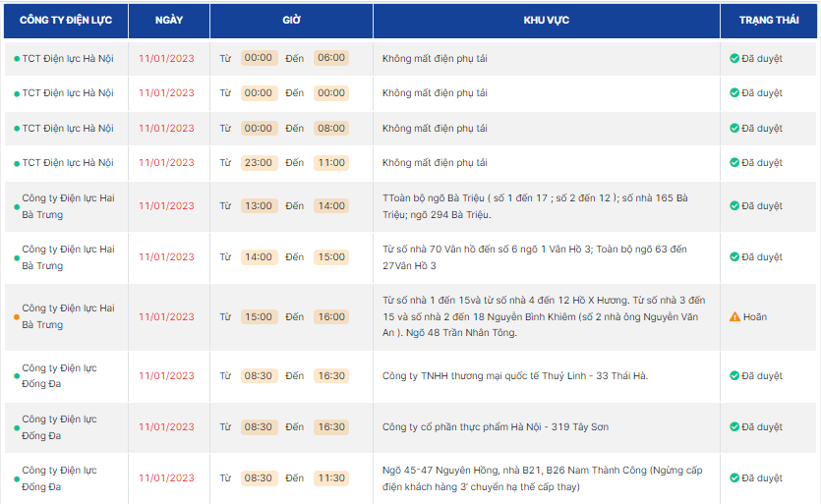
Task: Click the Hoãn status label
Action: [755, 317]
